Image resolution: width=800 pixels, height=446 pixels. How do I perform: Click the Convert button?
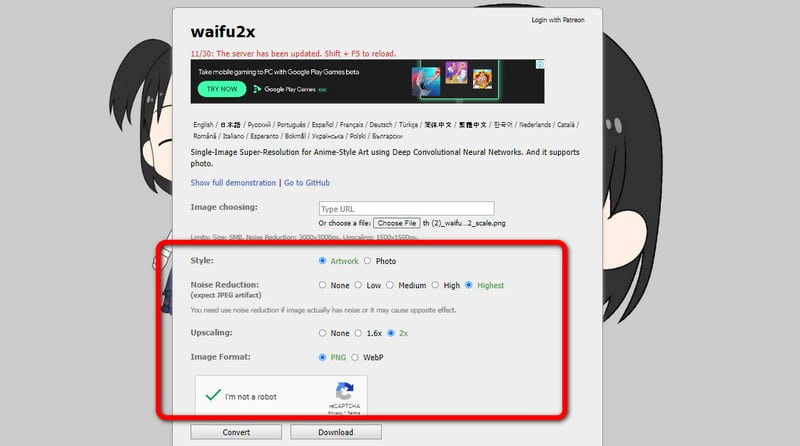pos(236,432)
